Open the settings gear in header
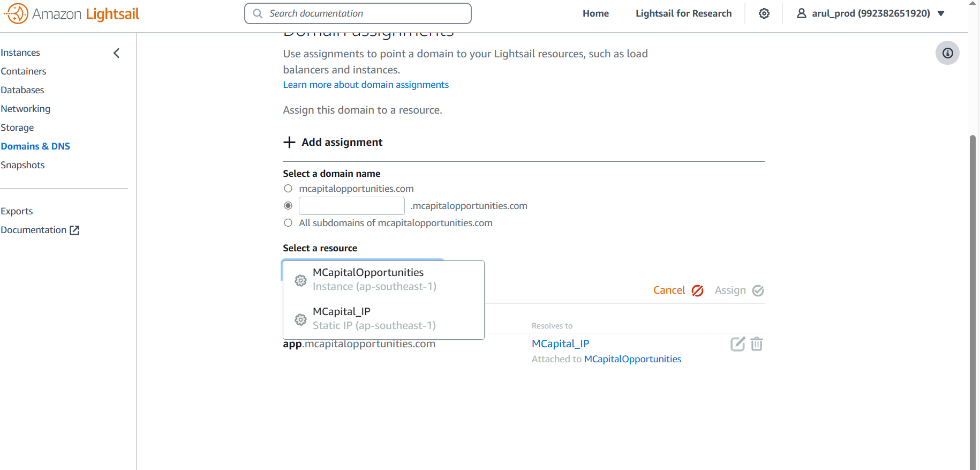The image size is (980, 470). click(764, 13)
